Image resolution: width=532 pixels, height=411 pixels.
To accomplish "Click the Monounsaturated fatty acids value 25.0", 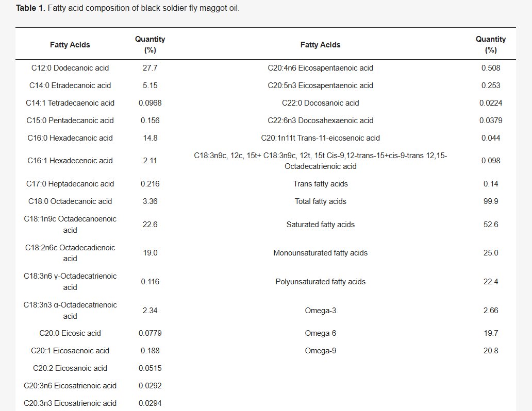I will pyautogui.click(x=490, y=253).
